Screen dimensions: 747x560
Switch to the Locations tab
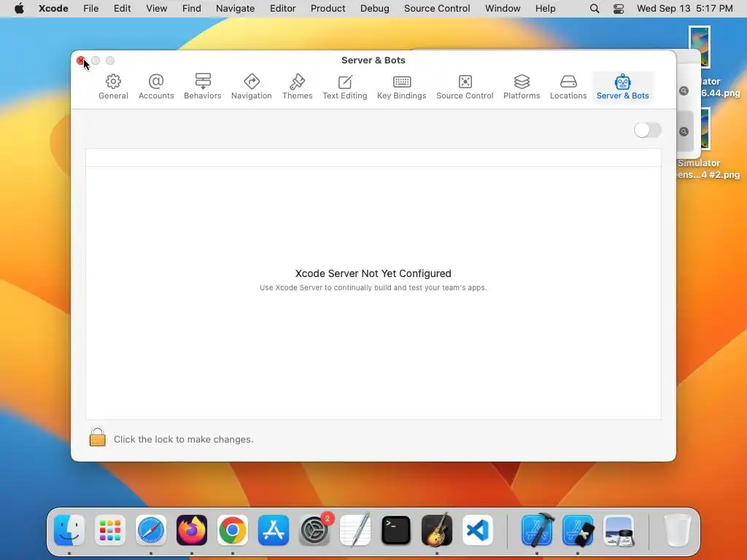point(568,87)
